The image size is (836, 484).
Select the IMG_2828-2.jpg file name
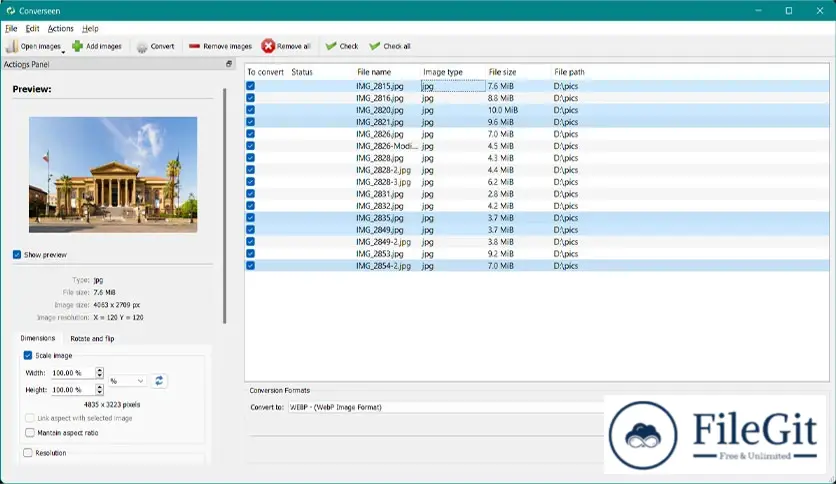(383, 170)
